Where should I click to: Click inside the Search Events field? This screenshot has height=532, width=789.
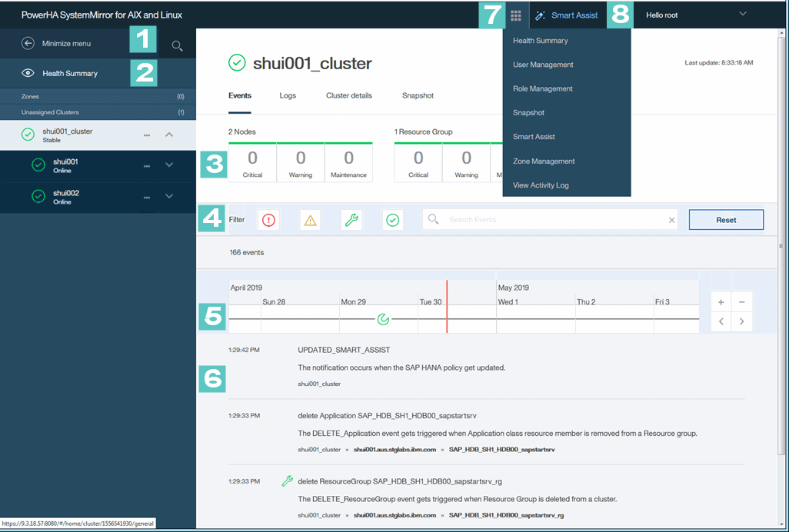tap(538, 219)
